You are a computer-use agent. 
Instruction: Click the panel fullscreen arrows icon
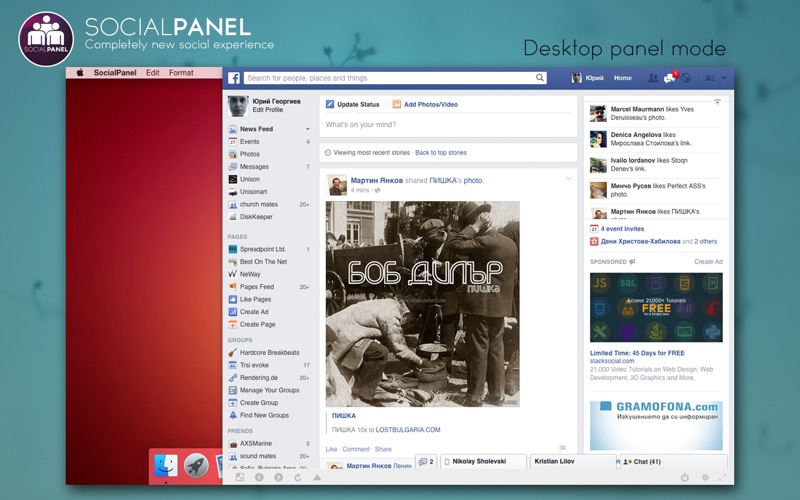(722, 478)
